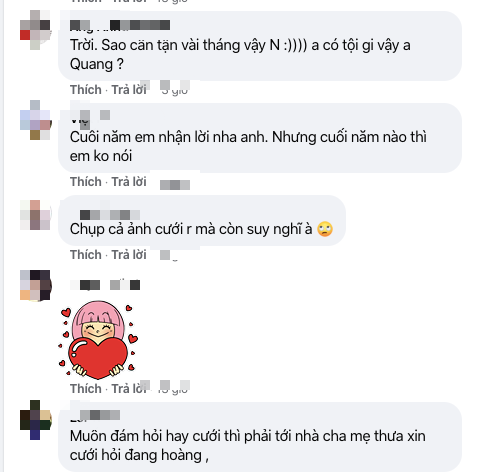Like the 'Chụp cả ảnh cưới' comment
503x472 pixels.
(86, 255)
